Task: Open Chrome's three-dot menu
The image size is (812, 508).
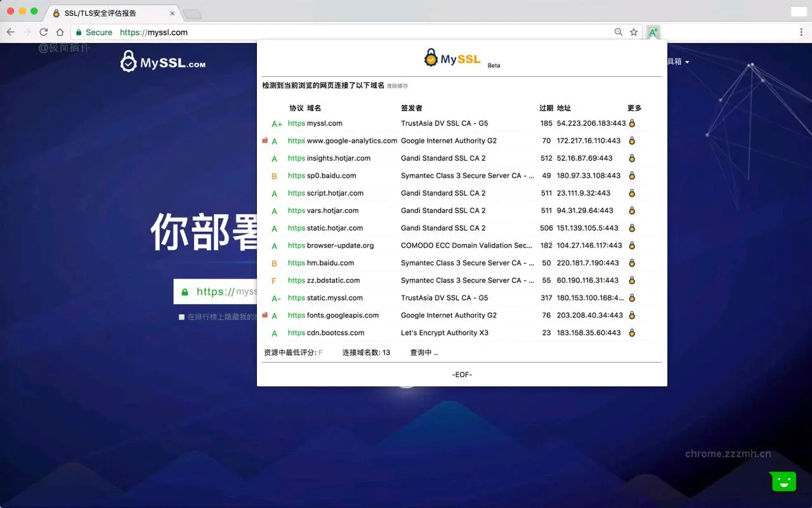Action: pyautogui.click(x=801, y=32)
